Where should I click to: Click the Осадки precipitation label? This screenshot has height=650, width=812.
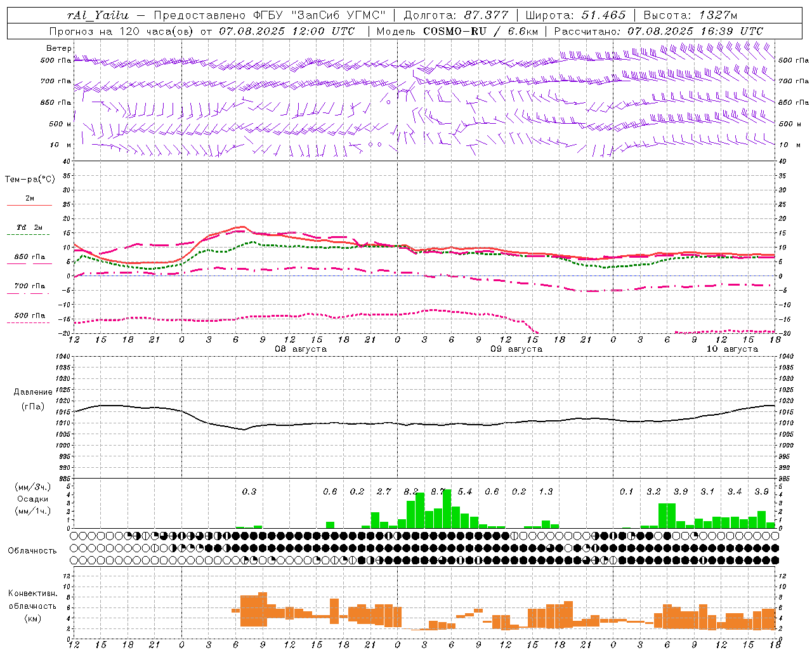click(33, 499)
